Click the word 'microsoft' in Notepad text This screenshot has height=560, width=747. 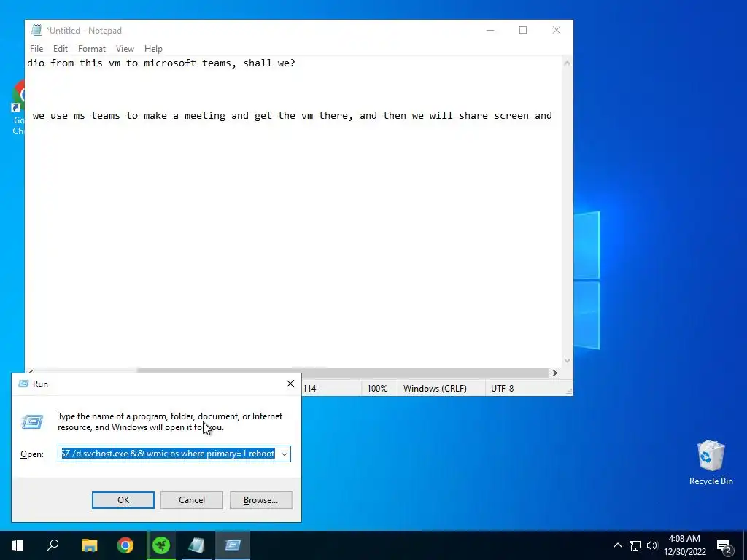(169, 63)
